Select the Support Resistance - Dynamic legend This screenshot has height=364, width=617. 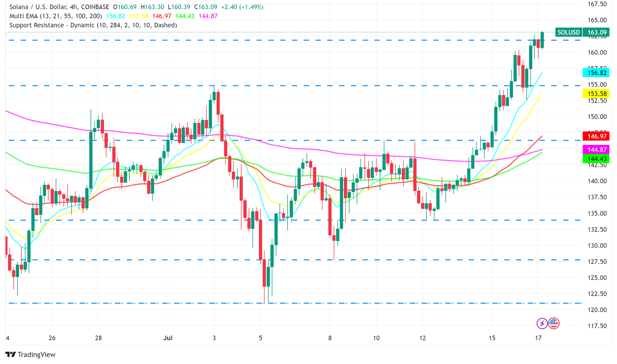point(93,25)
